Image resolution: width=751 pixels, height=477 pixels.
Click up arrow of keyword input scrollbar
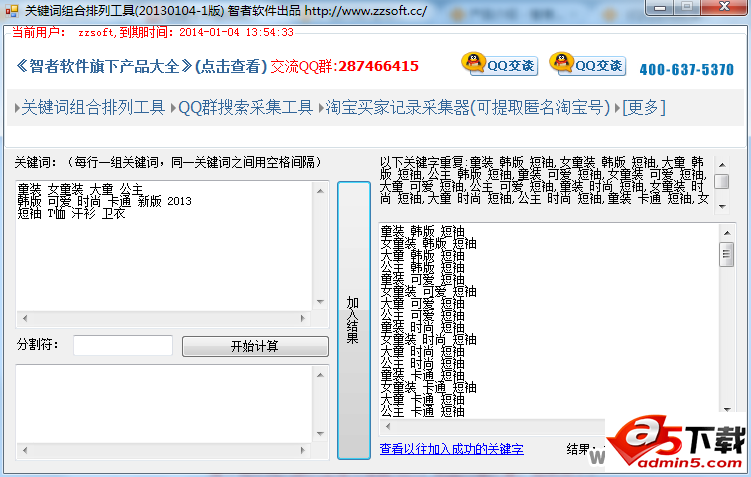320,191
